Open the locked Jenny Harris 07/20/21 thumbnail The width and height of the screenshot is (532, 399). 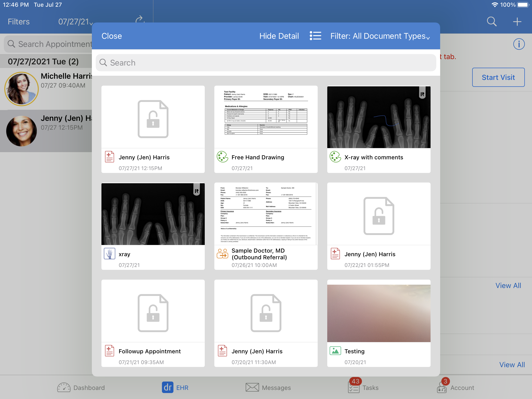(266, 311)
